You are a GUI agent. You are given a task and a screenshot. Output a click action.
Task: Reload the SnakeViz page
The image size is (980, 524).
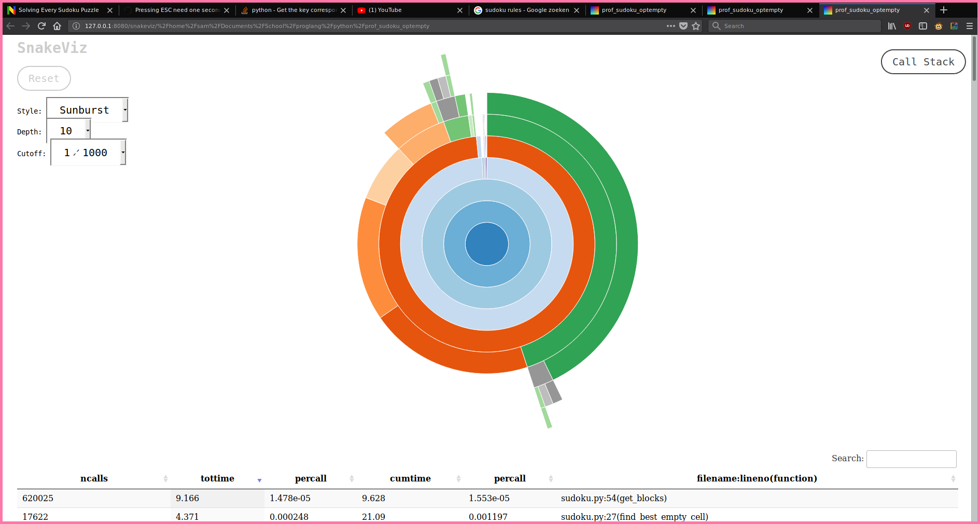[x=41, y=26]
